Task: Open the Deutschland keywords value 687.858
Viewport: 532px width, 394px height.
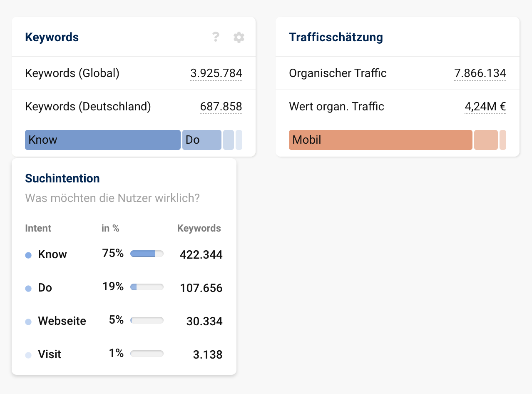Action: click(221, 107)
